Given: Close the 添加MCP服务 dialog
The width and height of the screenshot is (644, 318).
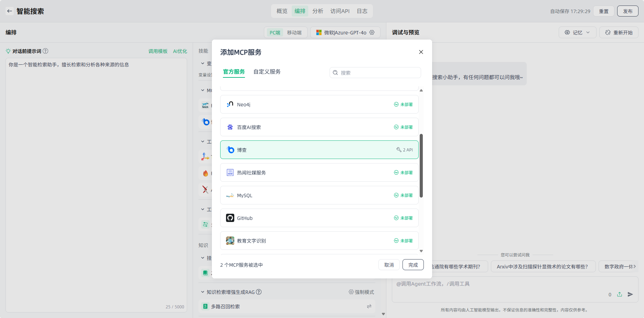Looking at the screenshot, I should coord(421,52).
